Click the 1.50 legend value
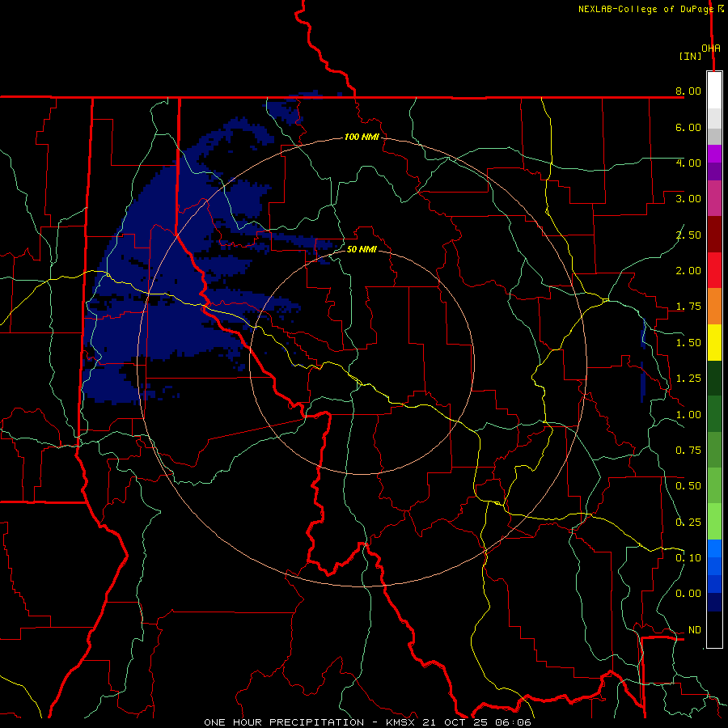This screenshot has height=728, width=728. pyautogui.click(x=688, y=343)
